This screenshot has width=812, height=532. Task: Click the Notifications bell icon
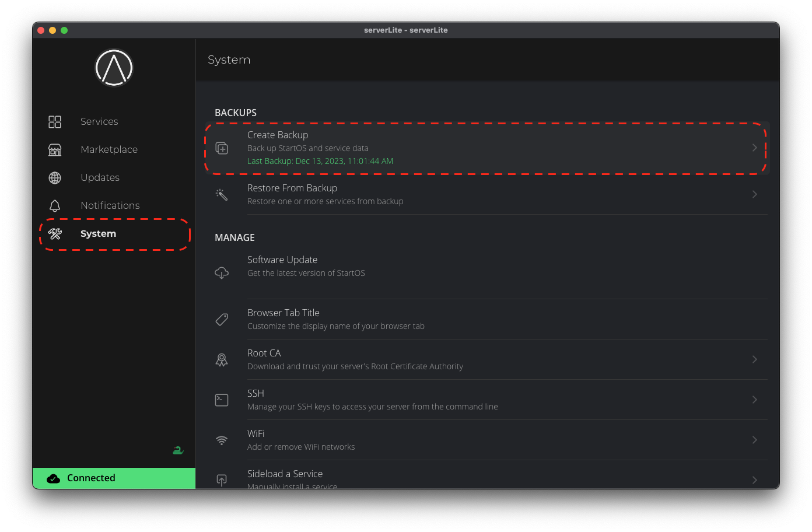pos(55,206)
